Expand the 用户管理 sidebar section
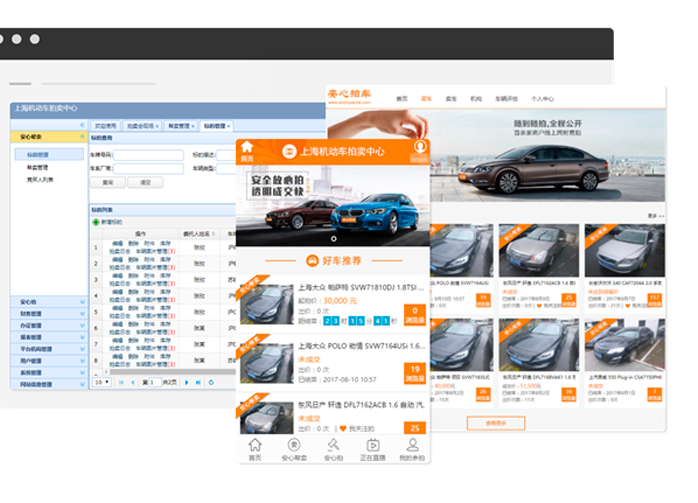Viewport: 698px width, 503px height. tap(48, 360)
